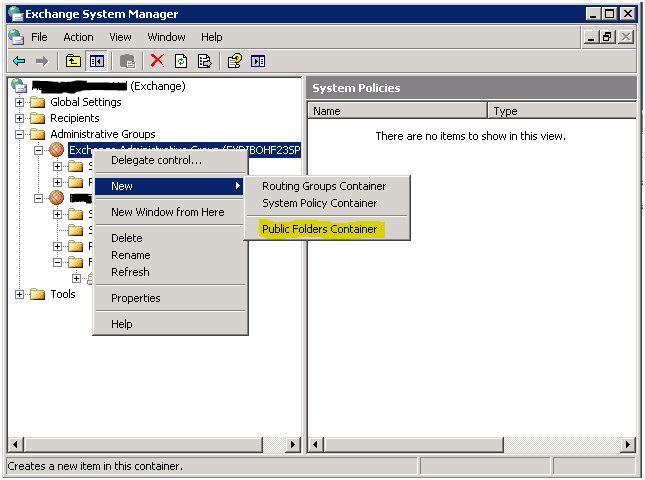Click the red Delete X toolbar icon
The image size is (645, 480).
coord(157,61)
